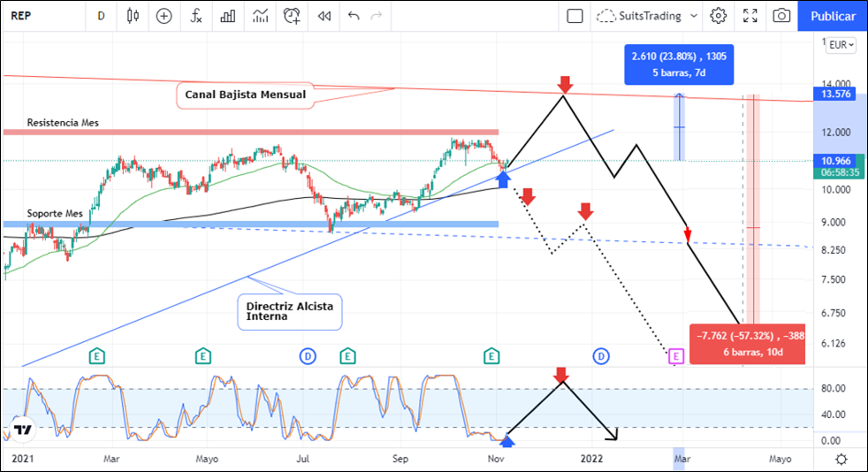The image size is (868, 472).
Task: Click the compare or add symbol icon
Action: (164, 16)
